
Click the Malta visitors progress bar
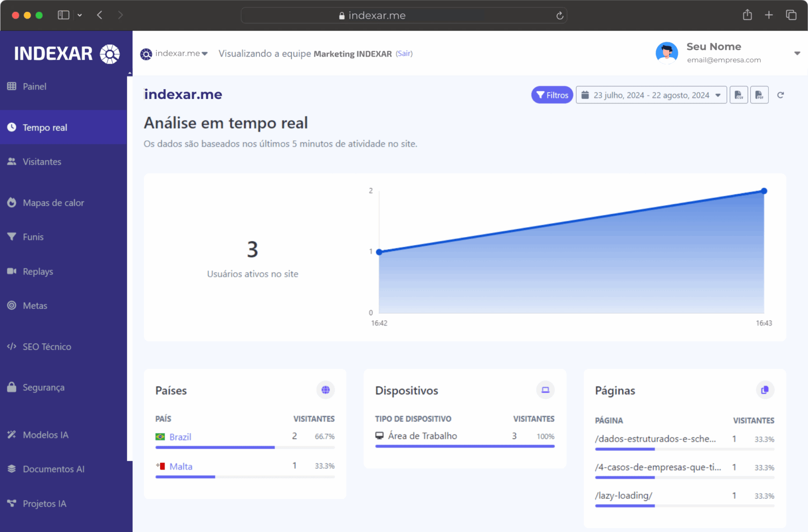coord(245,477)
